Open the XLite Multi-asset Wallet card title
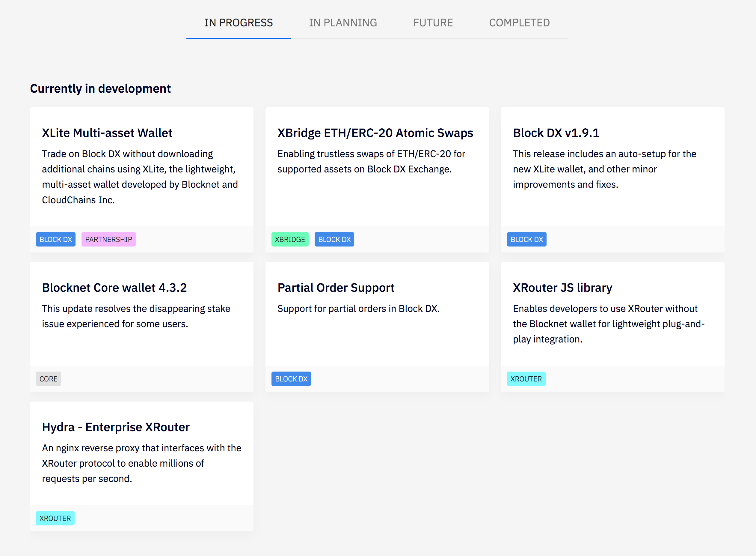 click(107, 133)
